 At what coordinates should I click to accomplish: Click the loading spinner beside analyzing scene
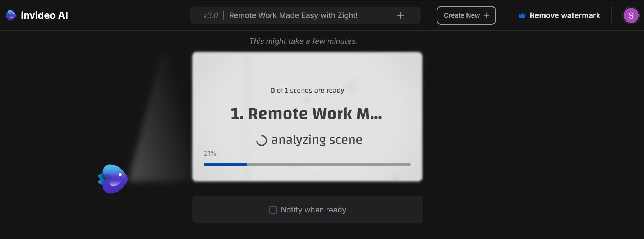click(261, 140)
